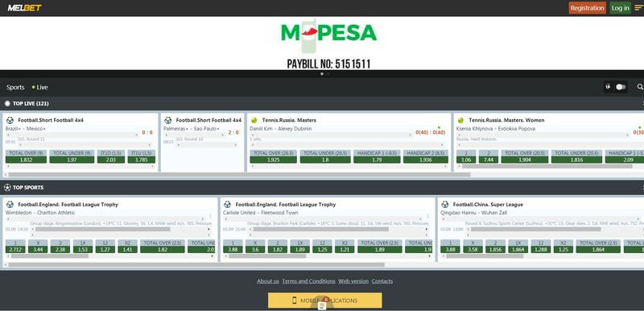Bet IT1O (1.5) odds 2.03
This screenshot has width=644, height=311.
111,156
